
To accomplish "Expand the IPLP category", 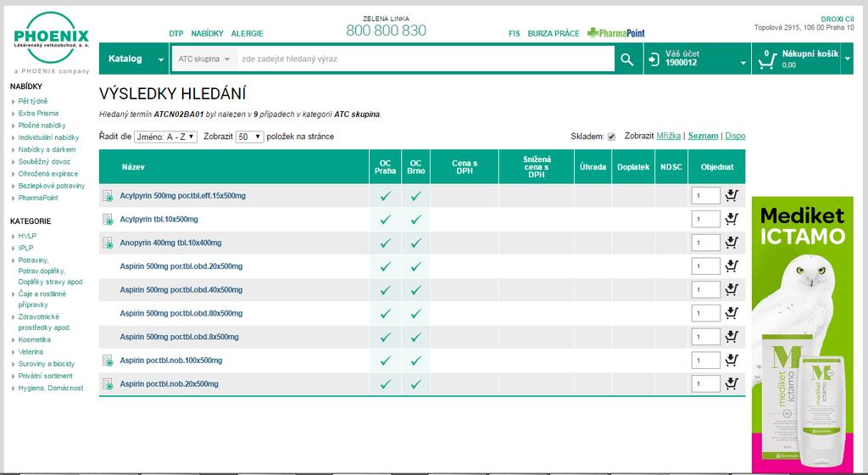I will click(25, 248).
